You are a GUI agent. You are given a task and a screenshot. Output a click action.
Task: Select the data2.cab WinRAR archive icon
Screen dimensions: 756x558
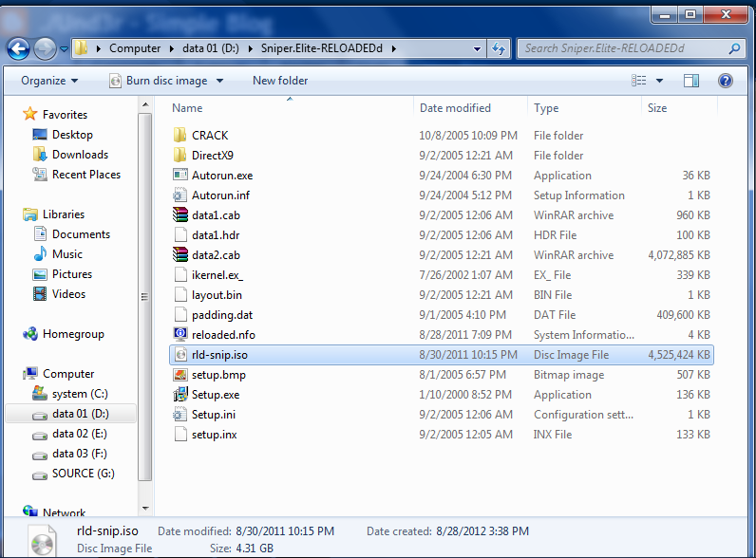(x=180, y=255)
